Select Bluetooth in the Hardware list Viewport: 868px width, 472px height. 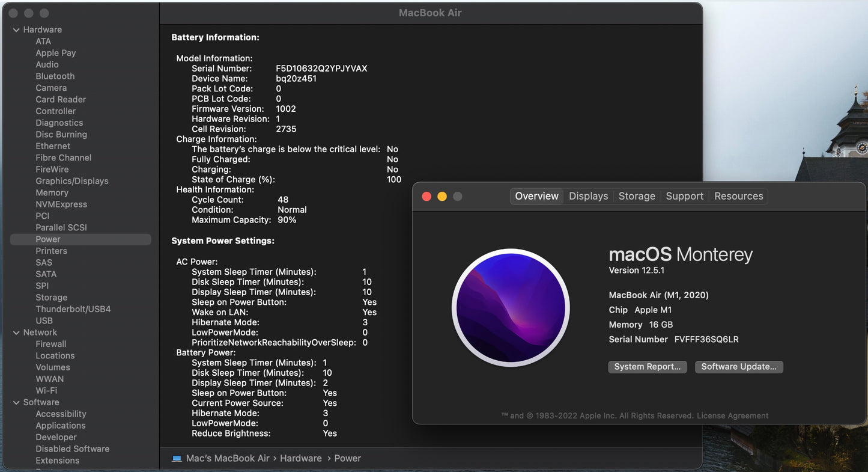55,76
